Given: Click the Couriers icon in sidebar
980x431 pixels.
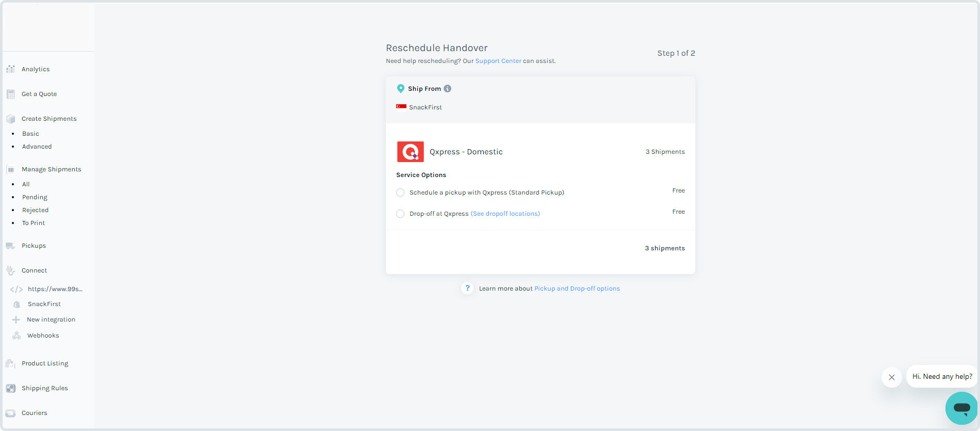Looking at the screenshot, I should click(10, 413).
